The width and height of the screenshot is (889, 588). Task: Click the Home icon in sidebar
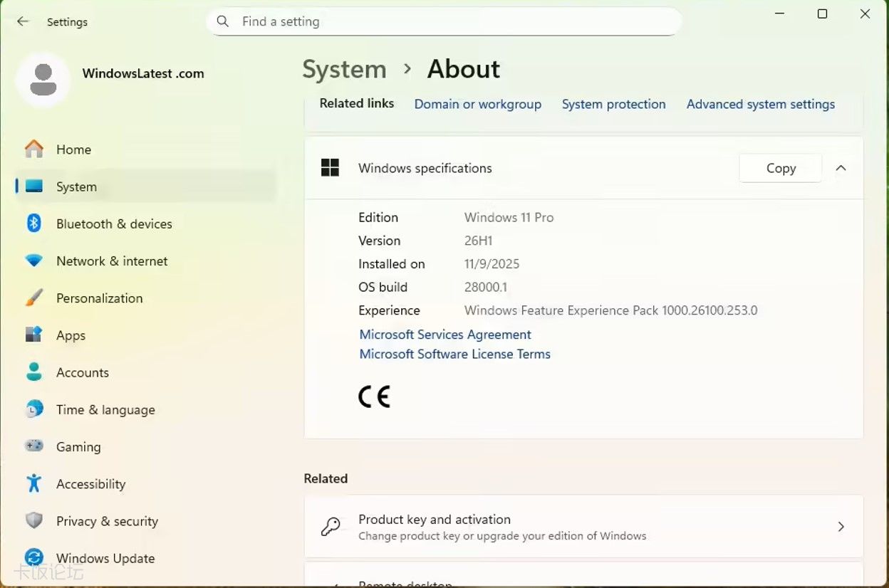coord(33,149)
